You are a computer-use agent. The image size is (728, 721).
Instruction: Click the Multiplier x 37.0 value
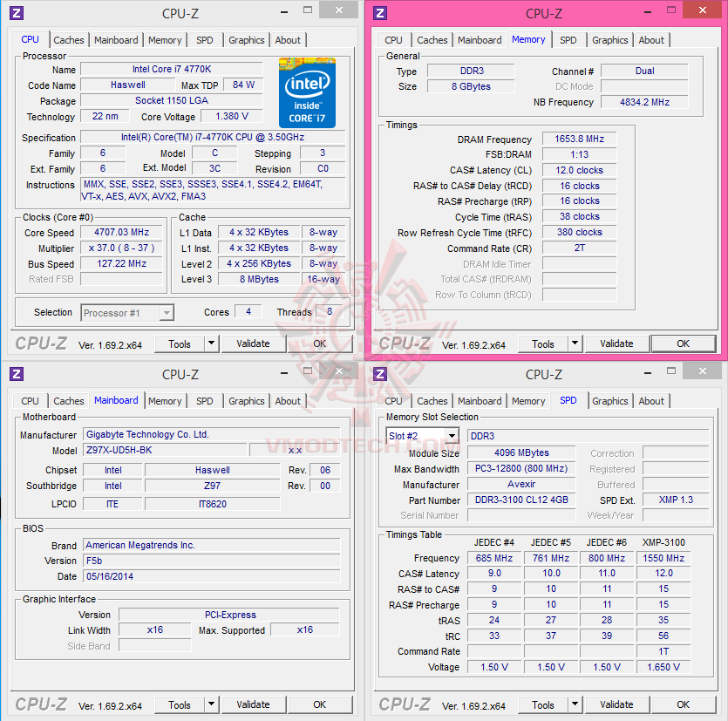pos(122,248)
